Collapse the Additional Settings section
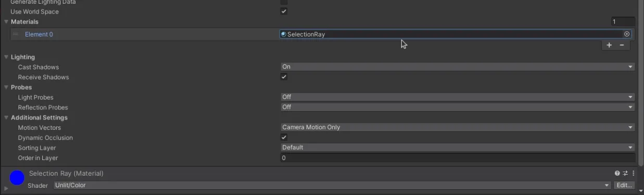The height and width of the screenshot is (195, 644). point(6,117)
